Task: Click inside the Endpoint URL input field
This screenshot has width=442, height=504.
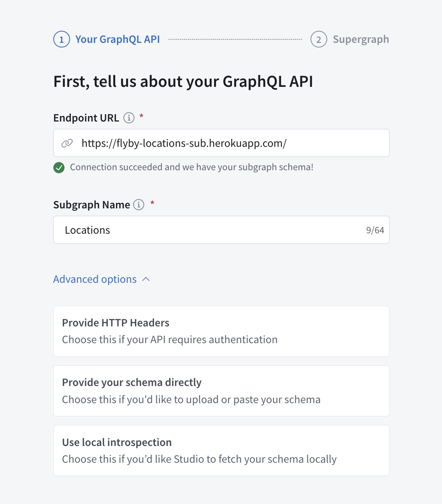Action: (x=221, y=143)
